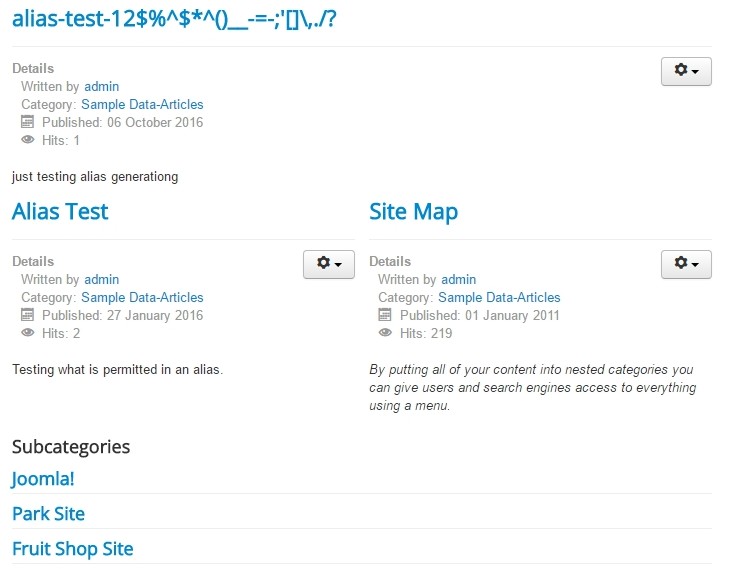Click calendar icon beside 27 January 2016
Screen dimensions: 729x569
click(x=27, y=315)
